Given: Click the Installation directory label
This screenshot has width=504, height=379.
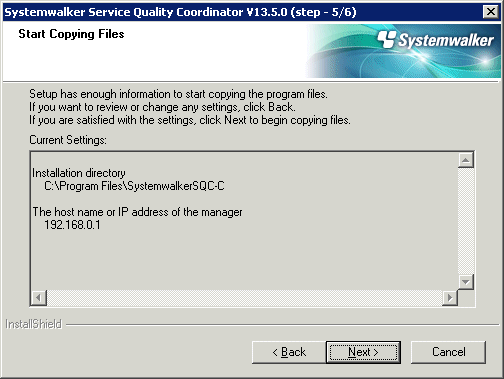Looking at the screenshot, I should 79,173.
